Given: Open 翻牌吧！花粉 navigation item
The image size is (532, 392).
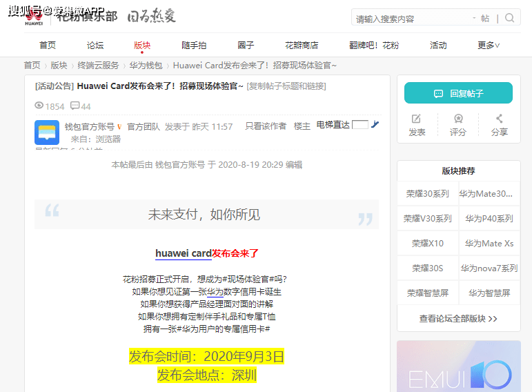Looking at the screenshot, I should tap(374, 45).
